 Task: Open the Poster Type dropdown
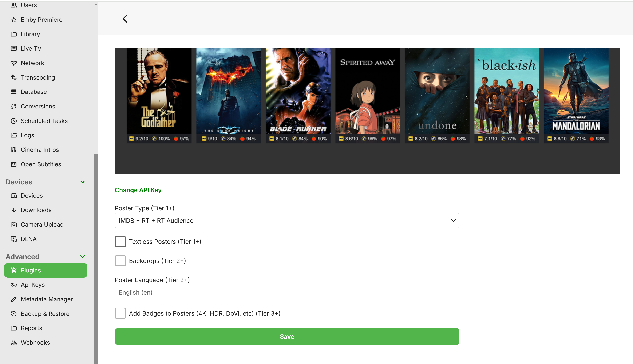(x=287, y=220)
